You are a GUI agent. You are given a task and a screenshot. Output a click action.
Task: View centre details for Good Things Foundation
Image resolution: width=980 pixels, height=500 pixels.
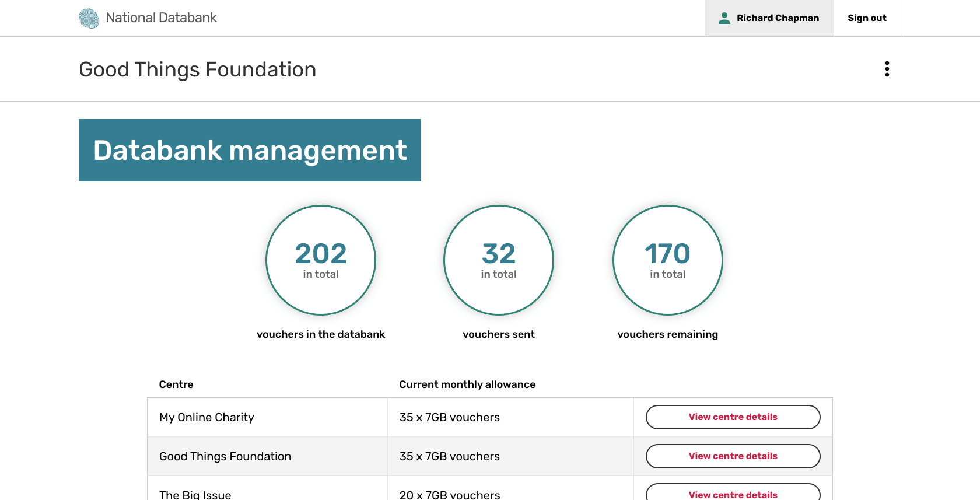[x=733, y=456]
